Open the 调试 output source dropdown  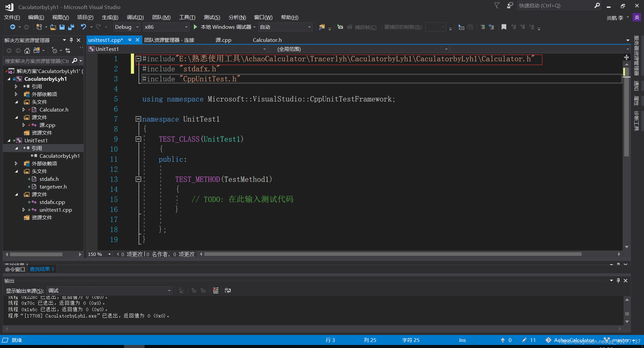169,291
